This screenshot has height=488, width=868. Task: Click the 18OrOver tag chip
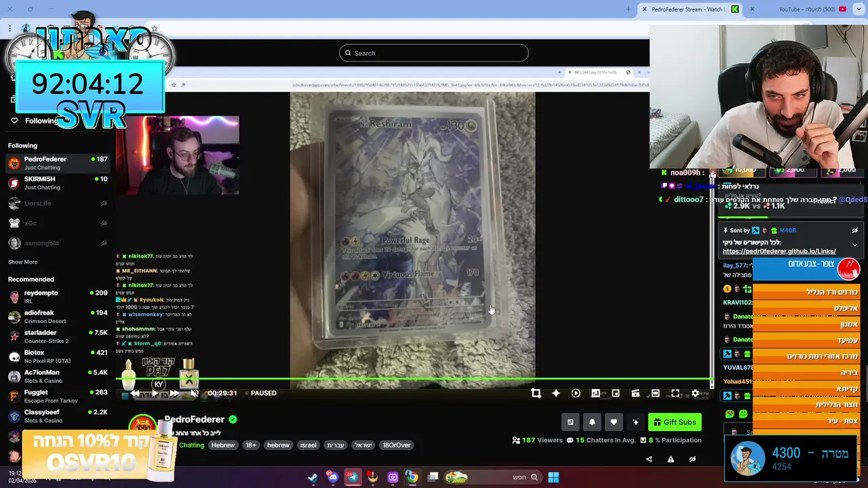396,445
